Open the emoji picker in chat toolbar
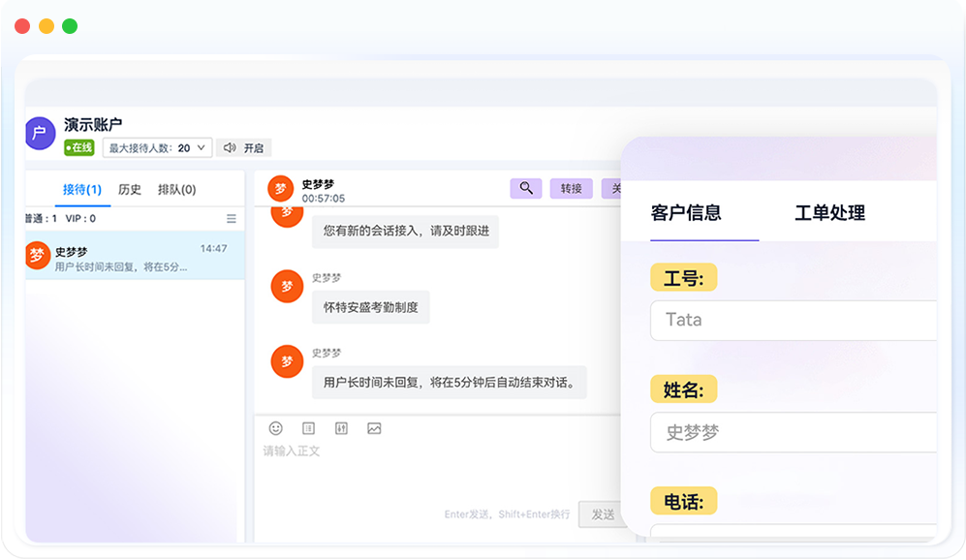Screen dimensions: 966x560 click(276, 428)
